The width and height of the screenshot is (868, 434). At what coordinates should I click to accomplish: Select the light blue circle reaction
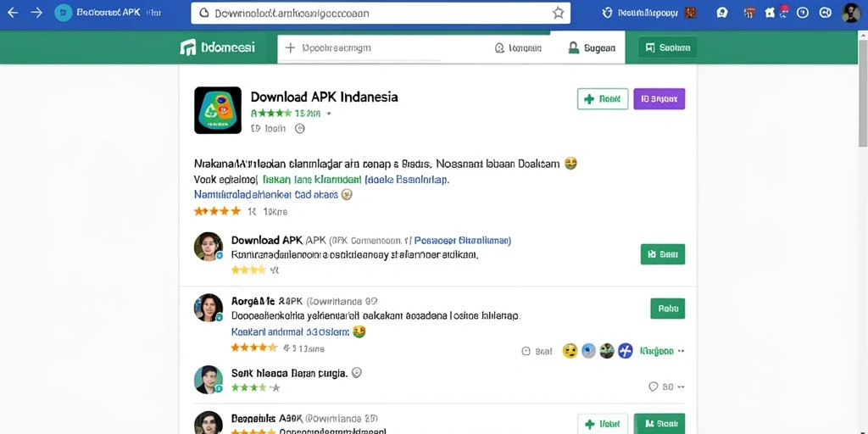588,350
